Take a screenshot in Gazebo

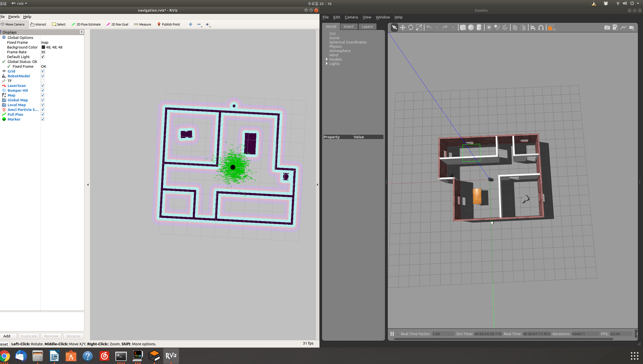tap(607, 28)
